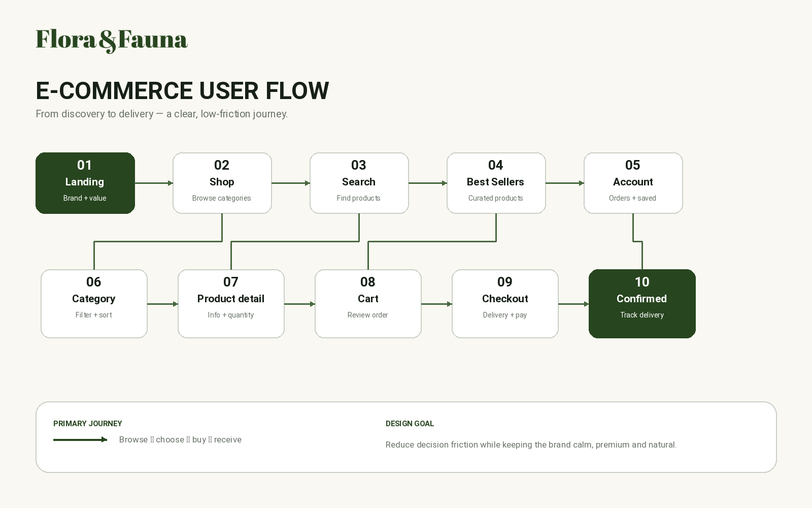812x508 pixels.
Task: Click 'Browse categories' text in Shop card
Action: [222, 198]
